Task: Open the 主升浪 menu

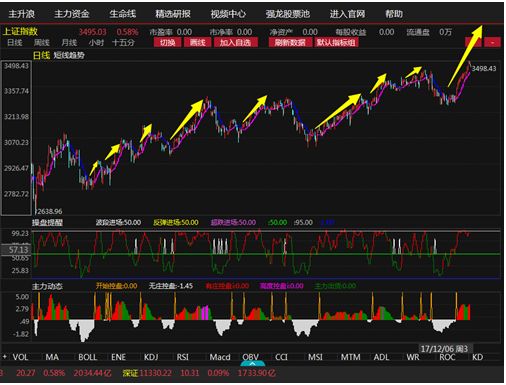Action: coord(21,14)
